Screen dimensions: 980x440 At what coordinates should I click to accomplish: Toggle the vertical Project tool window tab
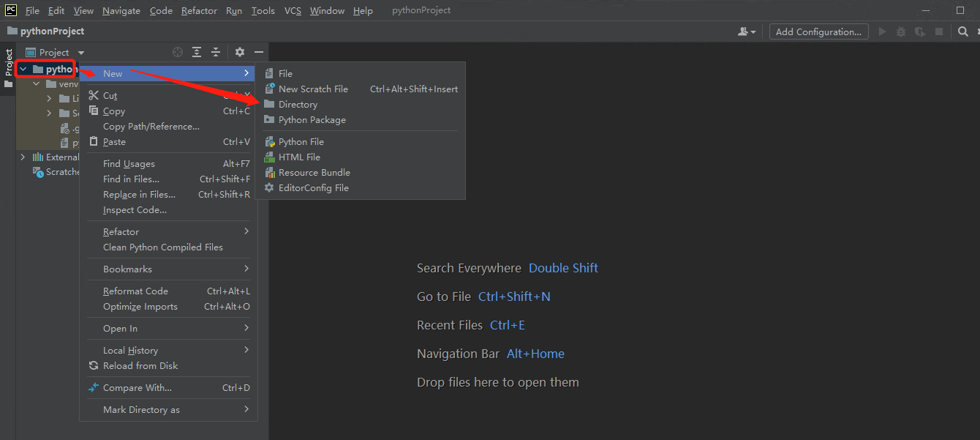coord(8,68)
